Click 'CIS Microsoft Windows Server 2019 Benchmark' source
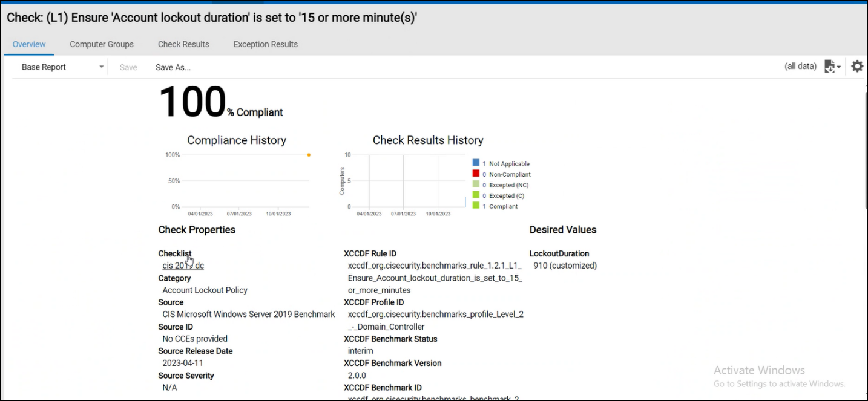 (x=249, y=315)
